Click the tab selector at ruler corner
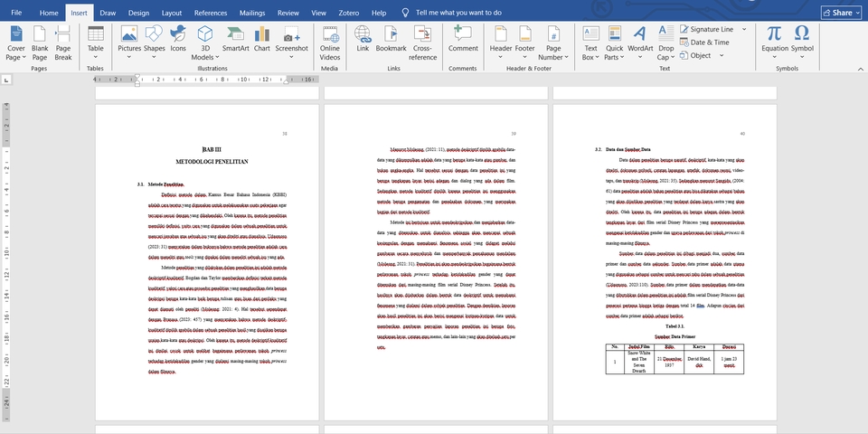 [6, 80]
